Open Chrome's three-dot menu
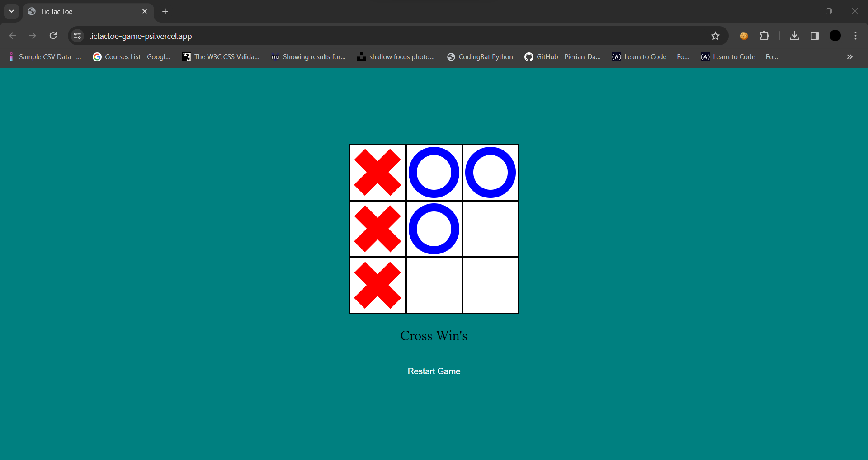Viewport: 868px width, 460px height. point(855,36)
